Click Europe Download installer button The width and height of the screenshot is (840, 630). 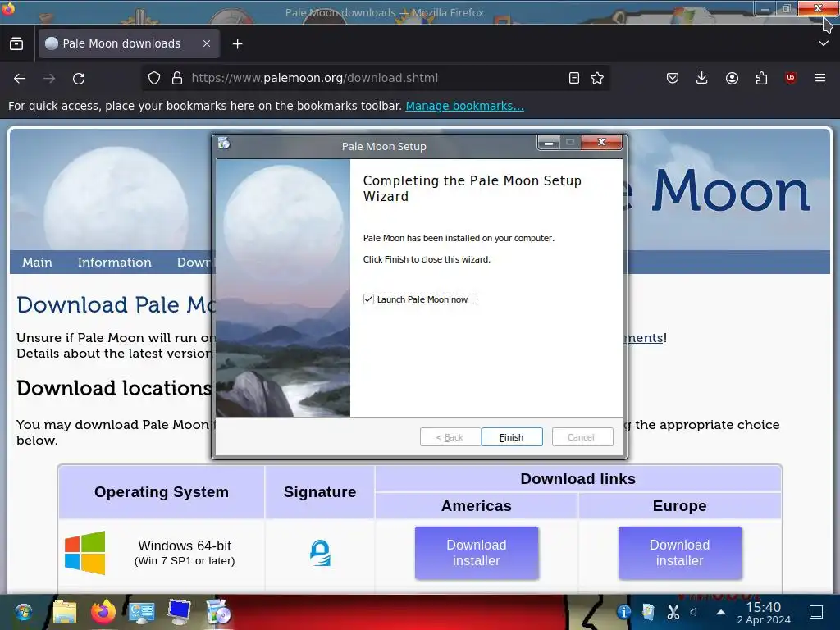click(x=680, y=553)
